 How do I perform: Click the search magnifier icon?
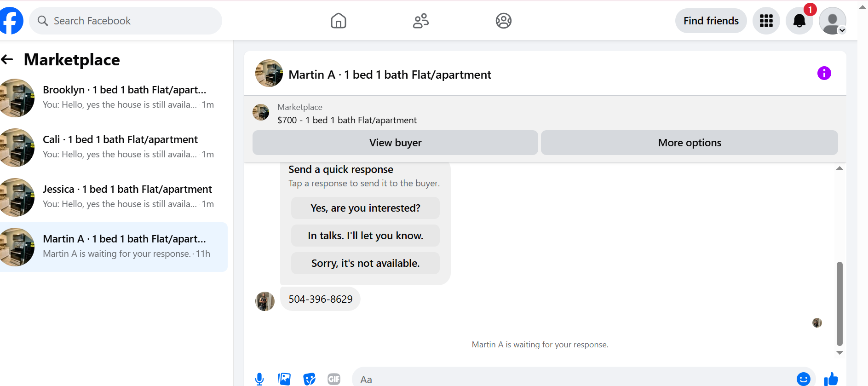[43, 21]
